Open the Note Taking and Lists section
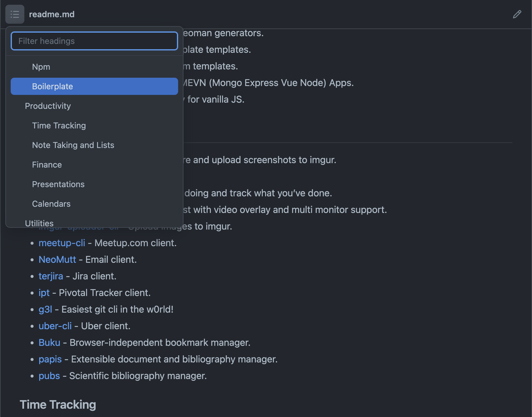This screenshot has width=532, height=417. coord(73,145)
